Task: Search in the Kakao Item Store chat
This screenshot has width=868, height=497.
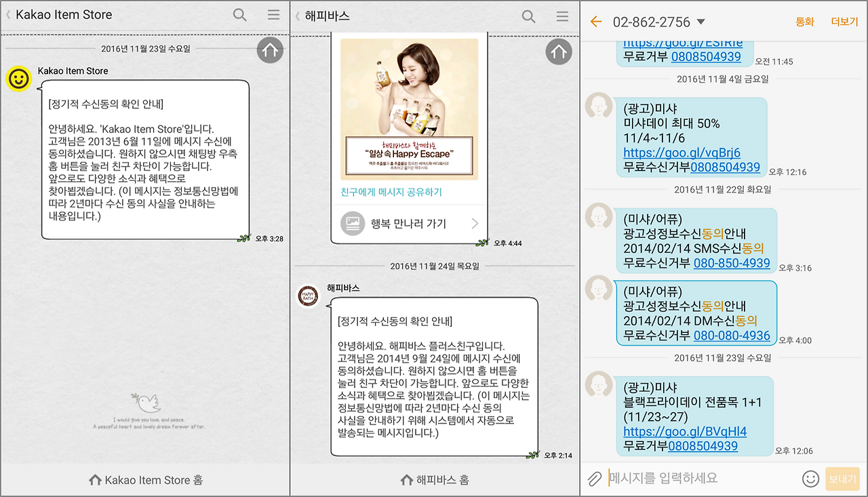Action: coord(239,15)
